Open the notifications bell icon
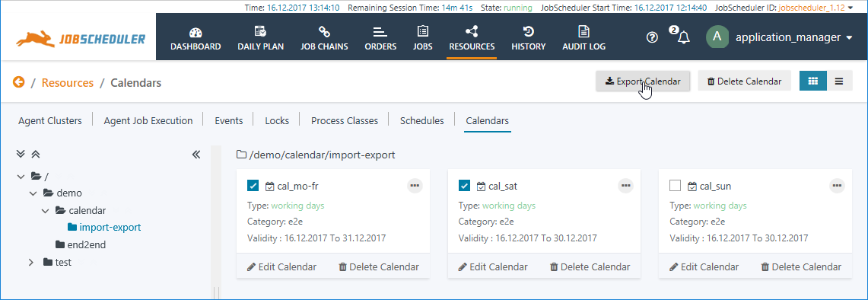The image size is (868, 300). [684, 38]
